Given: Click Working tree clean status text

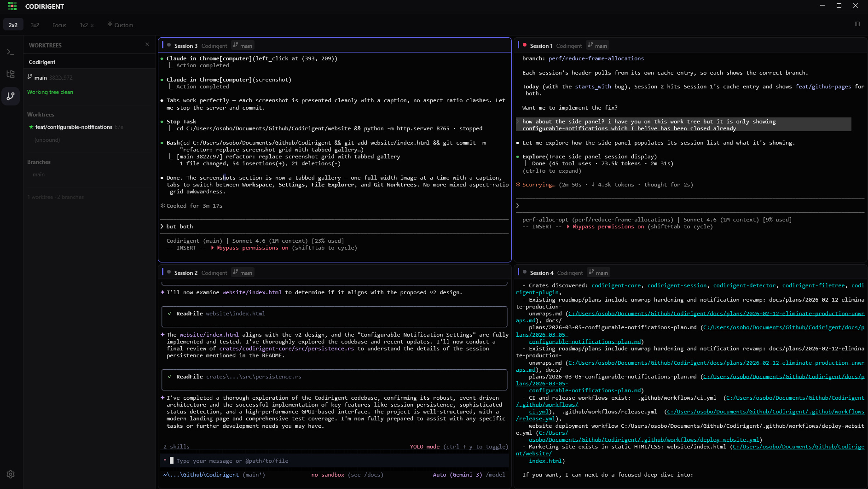Looking at the screenshot, I should 50,92.
